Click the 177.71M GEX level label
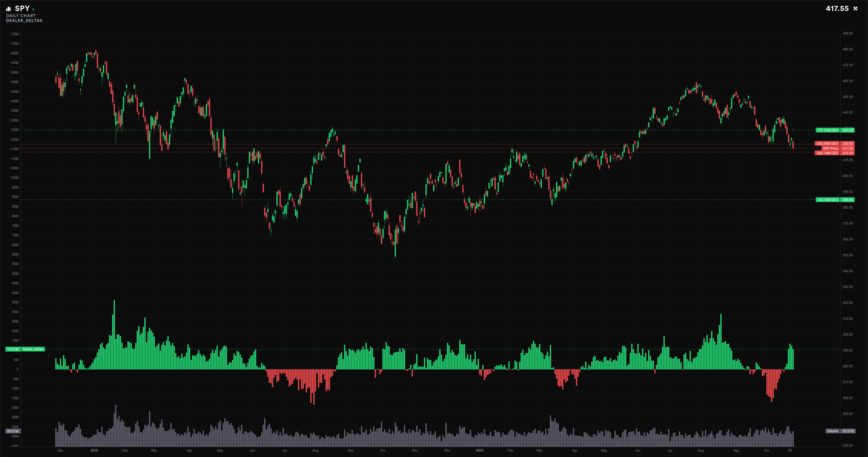This screenshot has height=457, width=868. coord(828,130)
